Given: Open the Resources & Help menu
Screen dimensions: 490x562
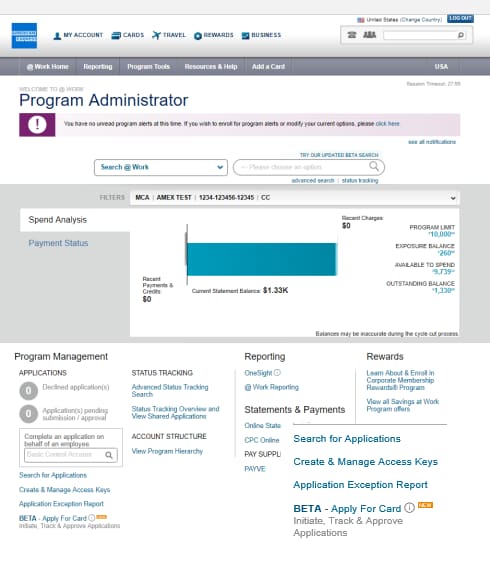Looking at the screenshot, I should tap(211, 67).
